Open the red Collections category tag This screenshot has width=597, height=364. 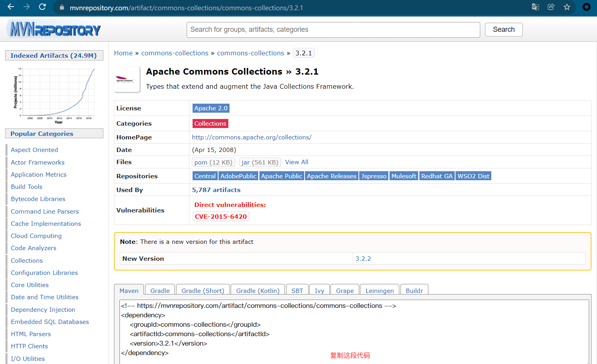(x=210, y=124)
